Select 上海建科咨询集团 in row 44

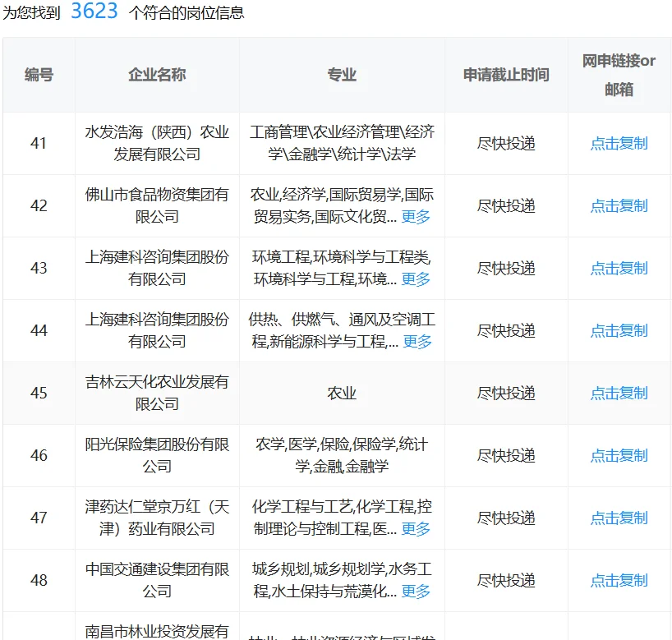(157, 330)
